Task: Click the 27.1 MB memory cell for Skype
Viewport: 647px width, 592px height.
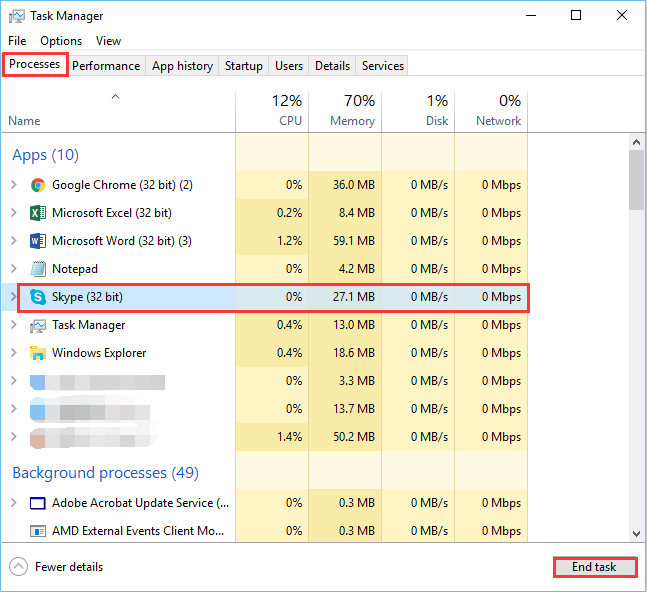Action: (345, 297)
